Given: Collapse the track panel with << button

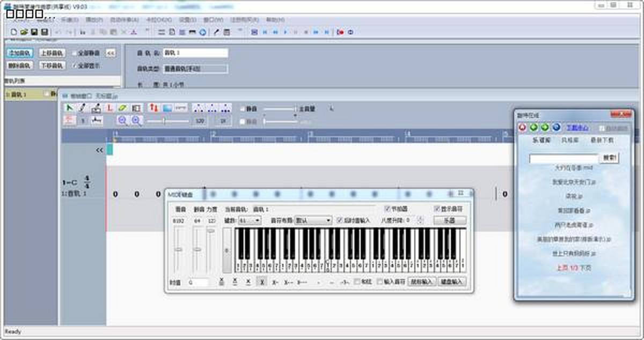Looking at the screenshot, I should [111, 53].
